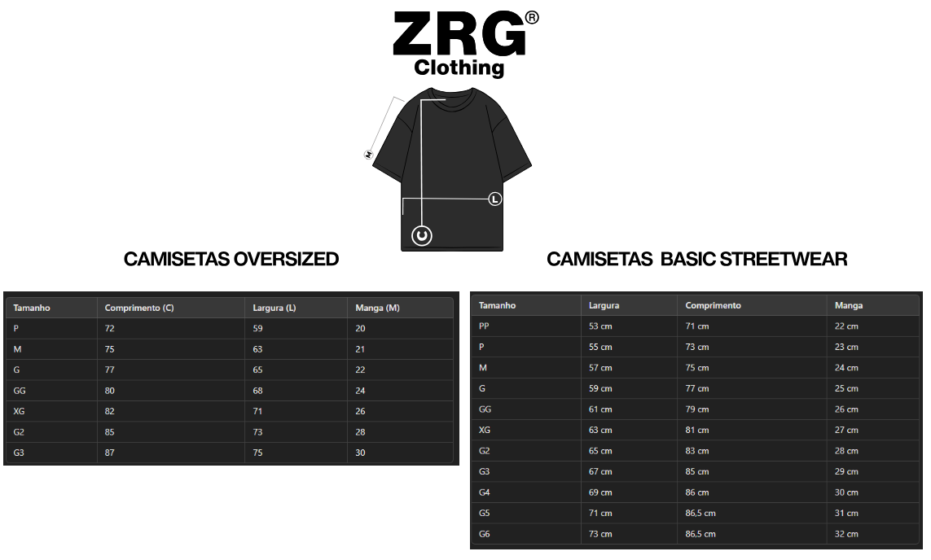
Task: Select the 80 length value for Oversized GG
Action: [x=109, y=391]
